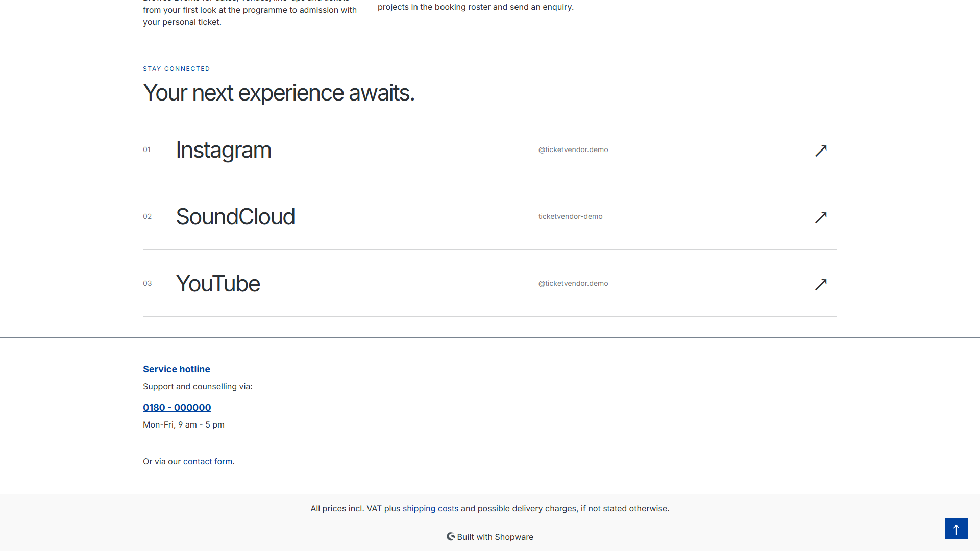980x551 pixels.
Task: Select the 02 number in the SoundCloud row
Action: click(x=147, y=216)
